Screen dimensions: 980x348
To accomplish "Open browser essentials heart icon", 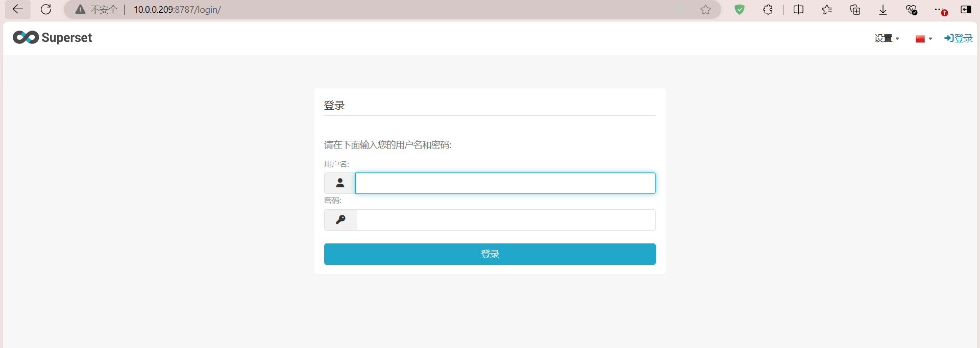I will click(911, 9).
